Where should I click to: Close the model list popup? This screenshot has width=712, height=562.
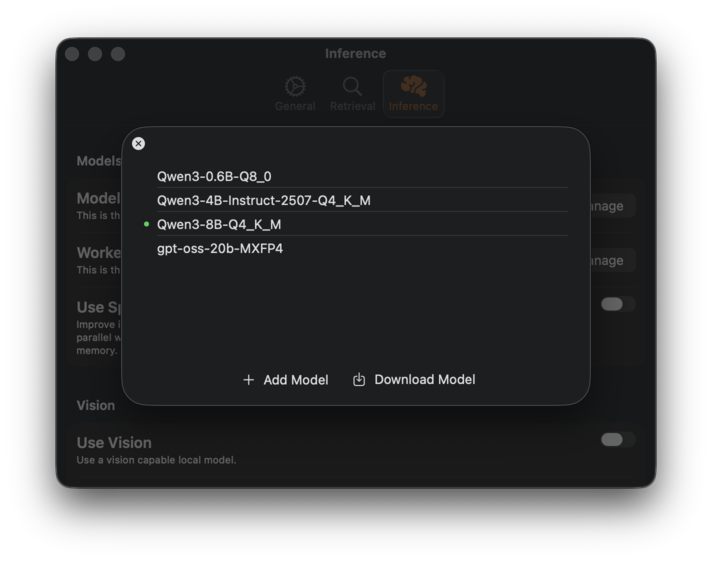[x=138, y=144]
